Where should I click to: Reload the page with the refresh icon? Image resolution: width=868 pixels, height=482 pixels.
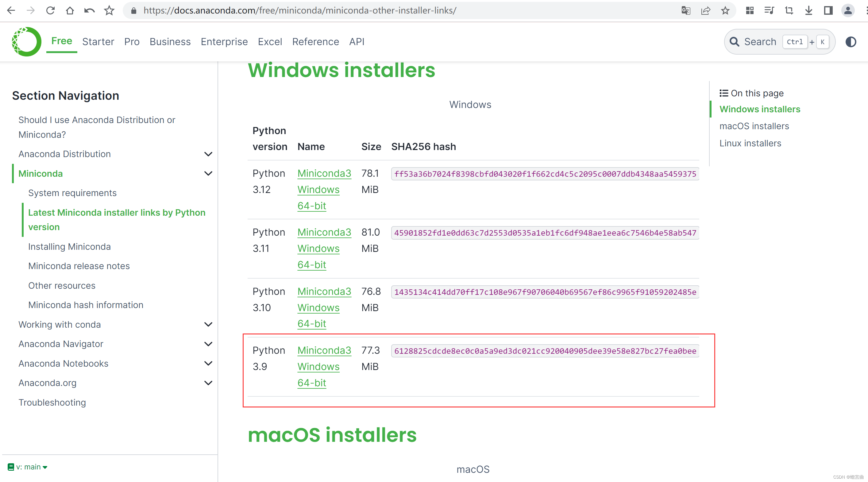click(50, 10)
